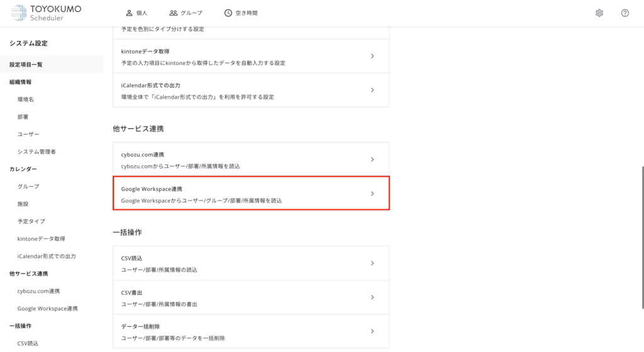Open the Google Workspace連携 row chevron
The height and width of the screenshot is (352, 644).
[x=372, y=194]
